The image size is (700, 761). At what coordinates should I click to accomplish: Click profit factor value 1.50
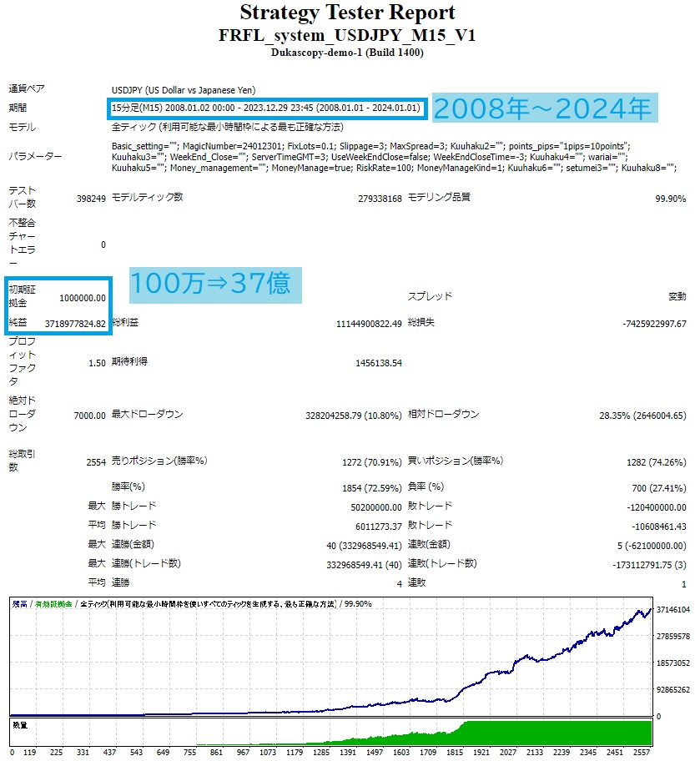click(x=97, y=363)
